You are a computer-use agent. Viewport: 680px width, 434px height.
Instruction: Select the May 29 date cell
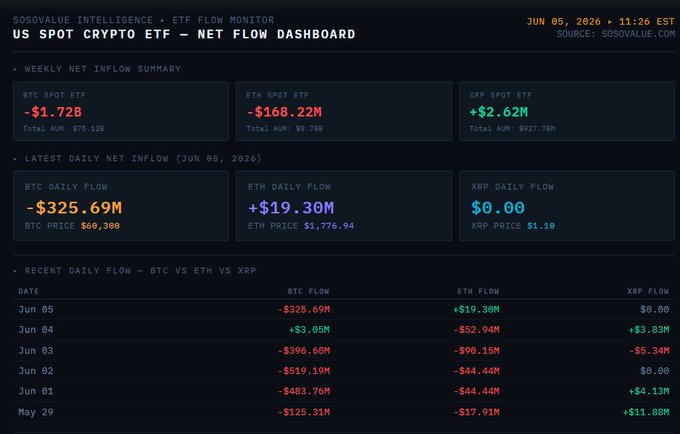(x=36, y=412)
